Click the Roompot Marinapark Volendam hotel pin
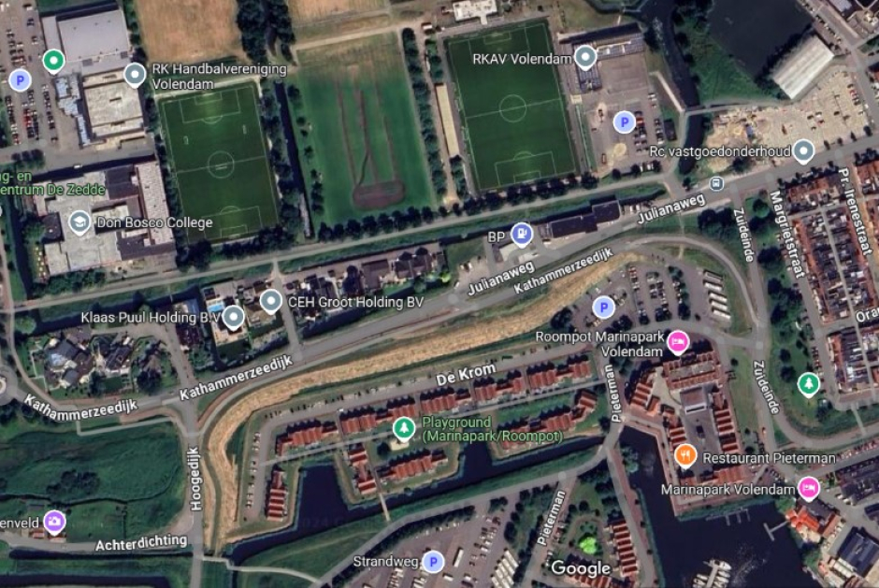Viewport: 879px width, 588px height. coord(678,341)
